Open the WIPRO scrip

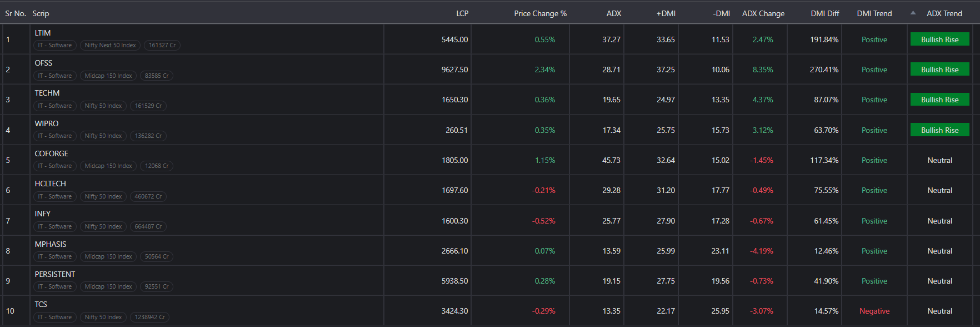47,123
